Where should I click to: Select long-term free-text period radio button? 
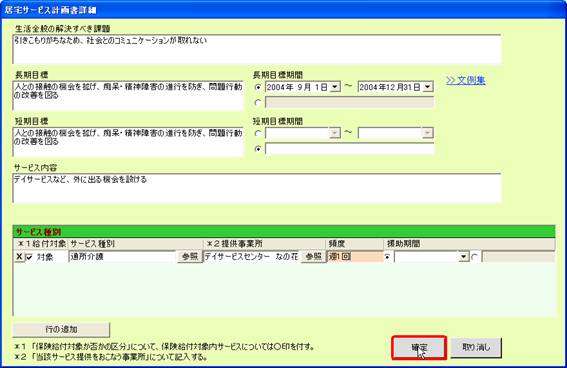click(258, 103)
